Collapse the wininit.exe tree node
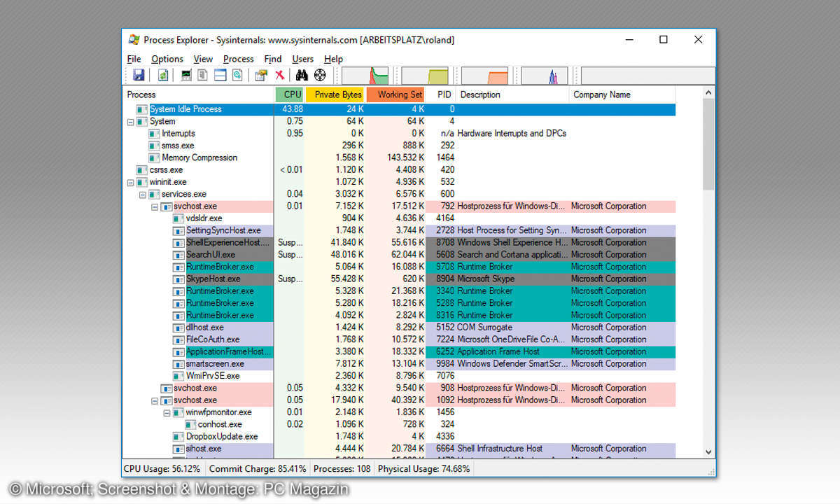This screenshot has height=504, width=840. coord(130,182)
